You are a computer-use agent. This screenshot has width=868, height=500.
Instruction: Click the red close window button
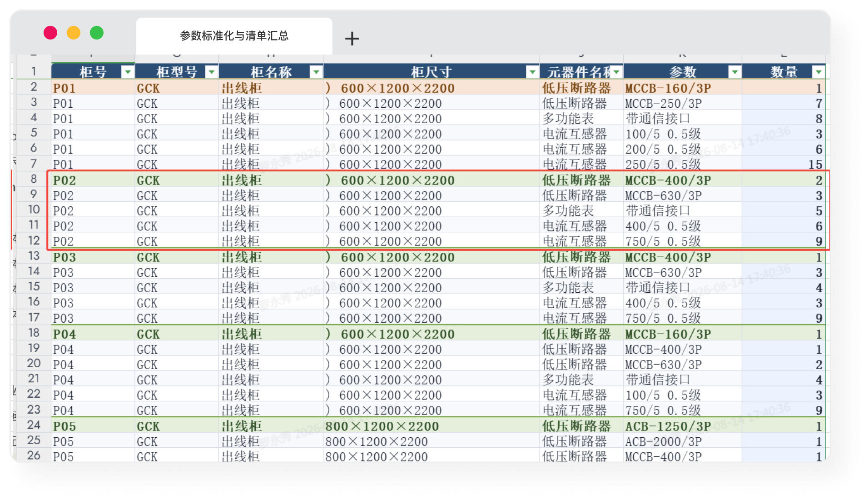click(50, 33)
